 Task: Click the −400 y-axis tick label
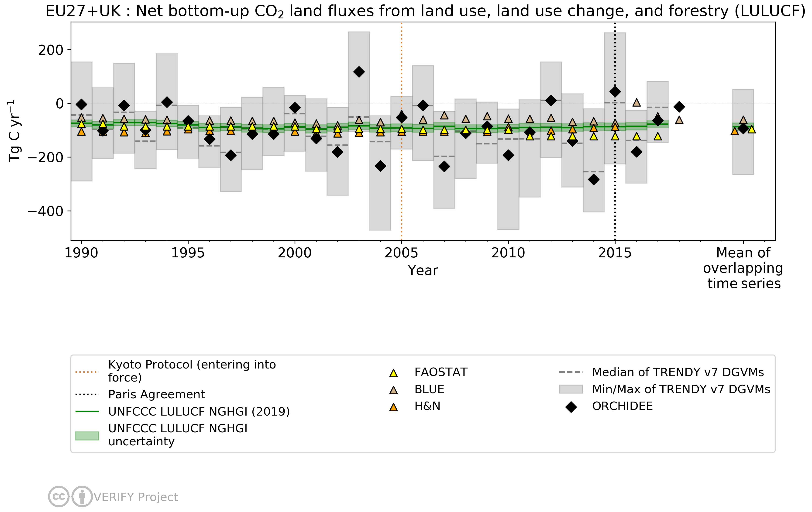click(x=45, y=211)
